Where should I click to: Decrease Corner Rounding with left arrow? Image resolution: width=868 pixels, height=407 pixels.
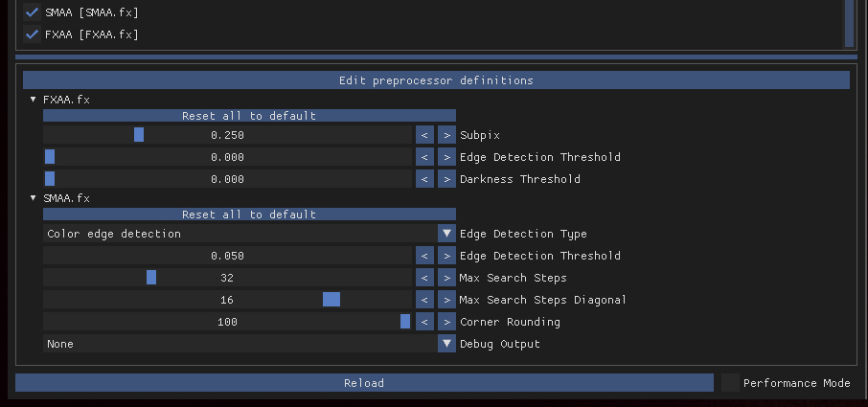424,322
